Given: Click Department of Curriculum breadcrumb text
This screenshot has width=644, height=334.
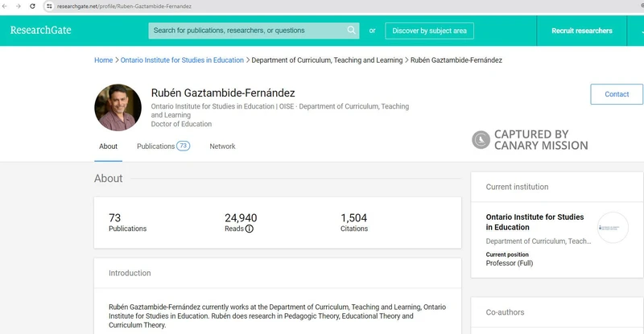Looking at the screenshot, I should (x=327, y=60).
